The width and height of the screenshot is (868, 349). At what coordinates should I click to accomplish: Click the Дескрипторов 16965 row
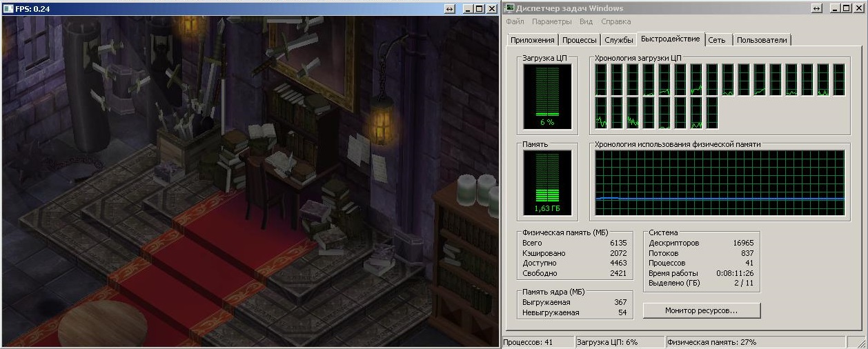701,243
